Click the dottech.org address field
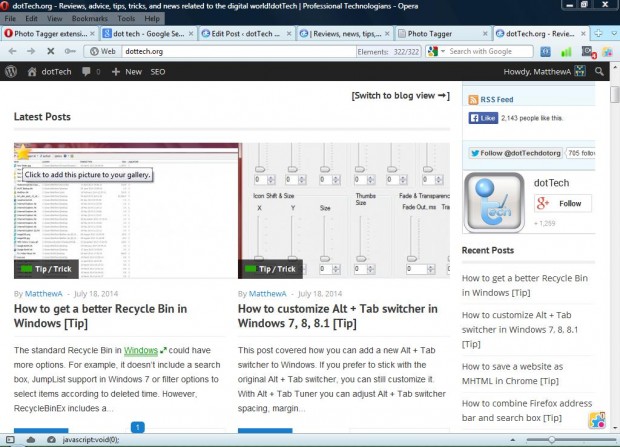Screen dimensions: 620x447 pos(239,51)
